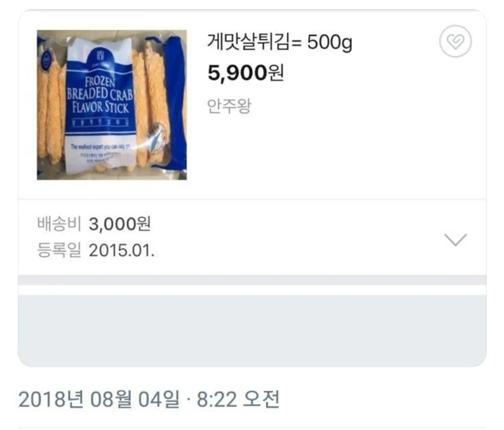
Task: Select the 5,900원 price text
Action: [246, 73]
